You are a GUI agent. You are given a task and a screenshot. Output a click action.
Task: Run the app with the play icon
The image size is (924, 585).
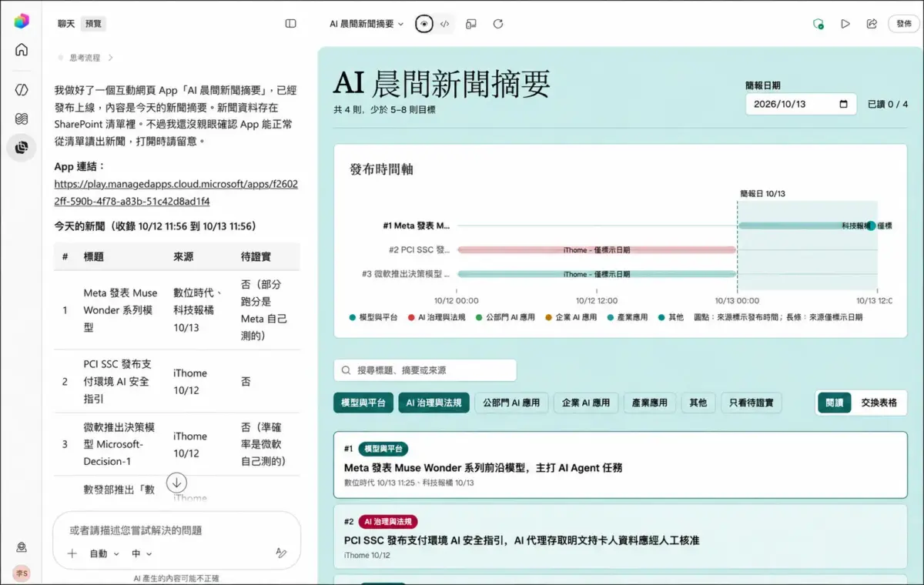[x=845, y=24]
